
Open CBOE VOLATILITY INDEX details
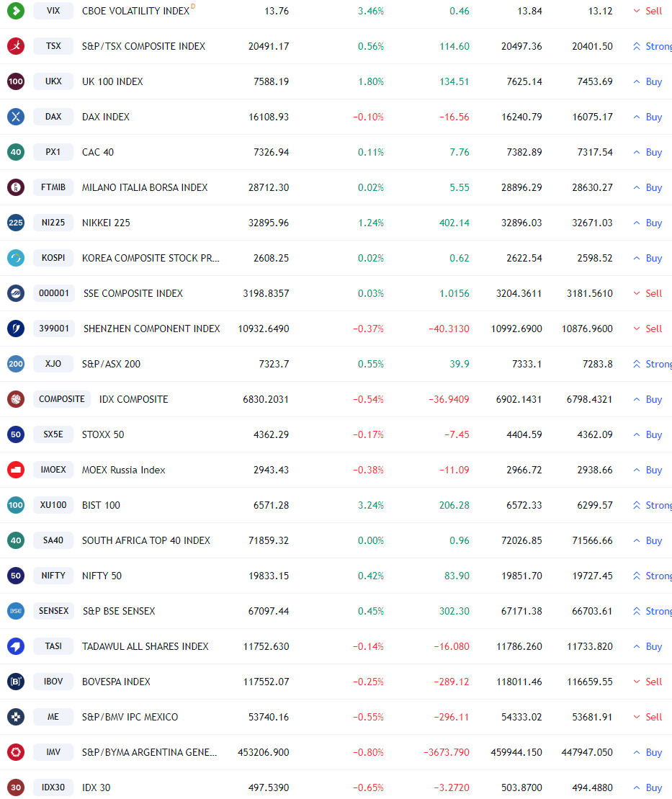(135, 12)
